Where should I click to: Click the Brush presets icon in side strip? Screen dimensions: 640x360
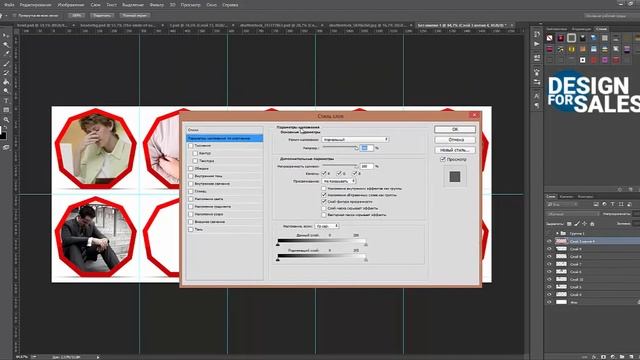[537, 82]
